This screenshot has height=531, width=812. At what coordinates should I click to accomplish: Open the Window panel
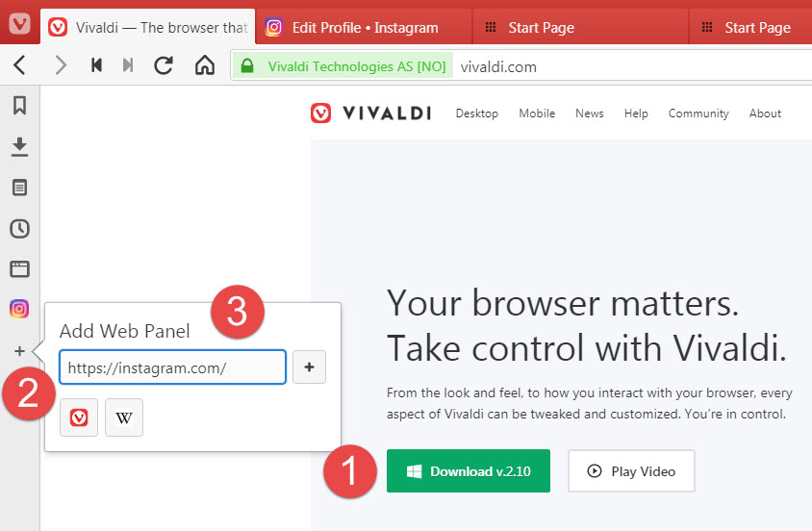19,268
